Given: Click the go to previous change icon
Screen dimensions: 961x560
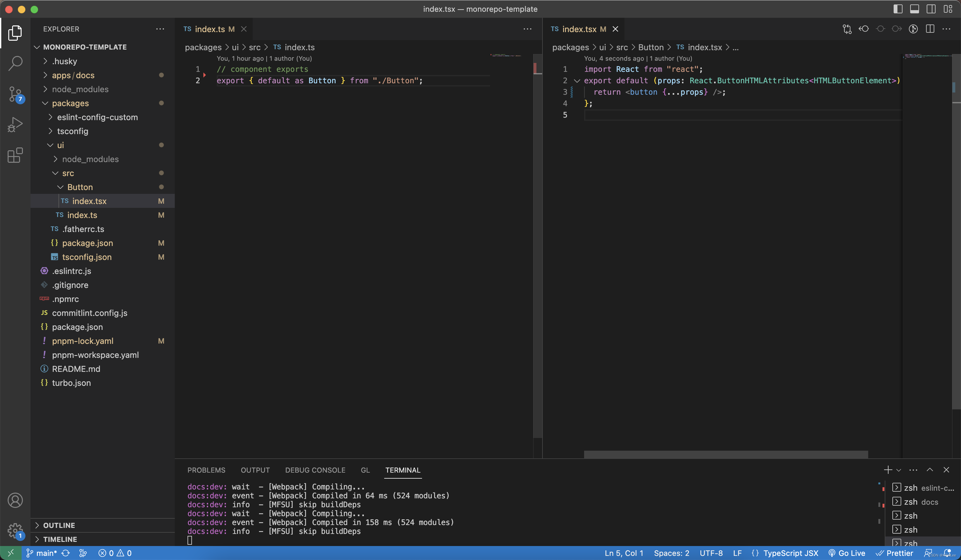Looking at the screenshot, I should pos(864,29).
